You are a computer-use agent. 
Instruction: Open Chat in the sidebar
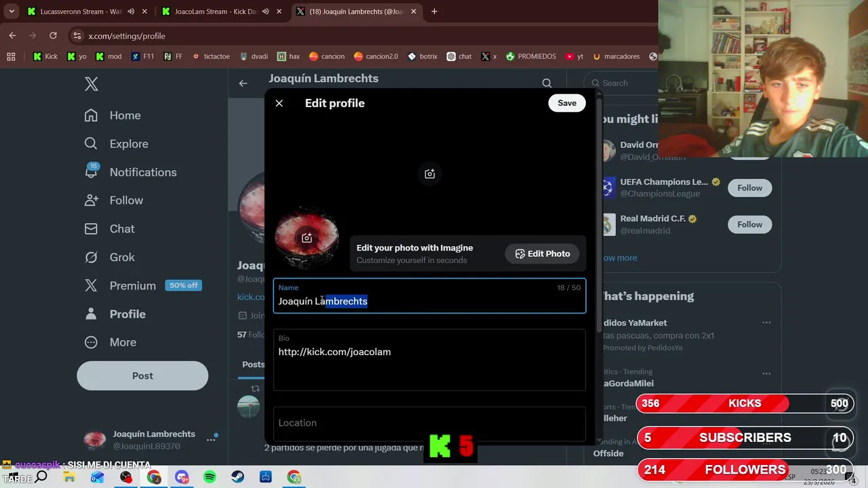pos(109,229)
